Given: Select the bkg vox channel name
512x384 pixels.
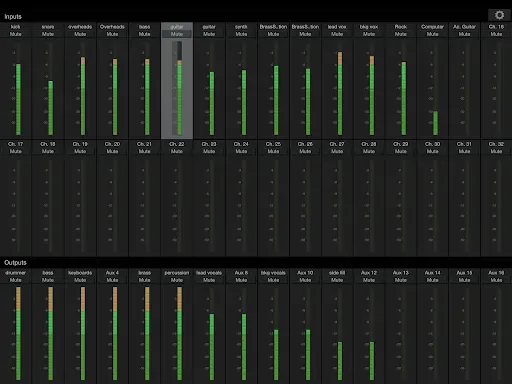Looking at the screenshot, I should 369,27.
